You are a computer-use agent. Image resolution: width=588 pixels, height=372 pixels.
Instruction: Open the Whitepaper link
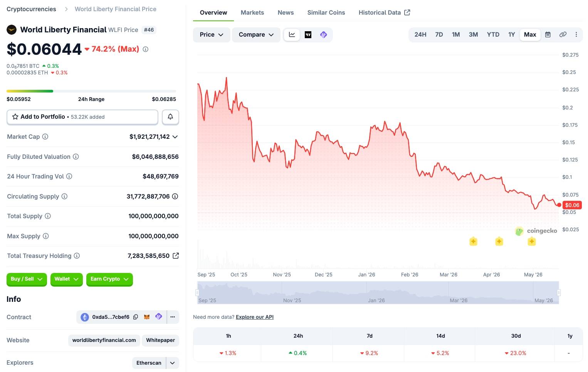(x=160, y=340)
